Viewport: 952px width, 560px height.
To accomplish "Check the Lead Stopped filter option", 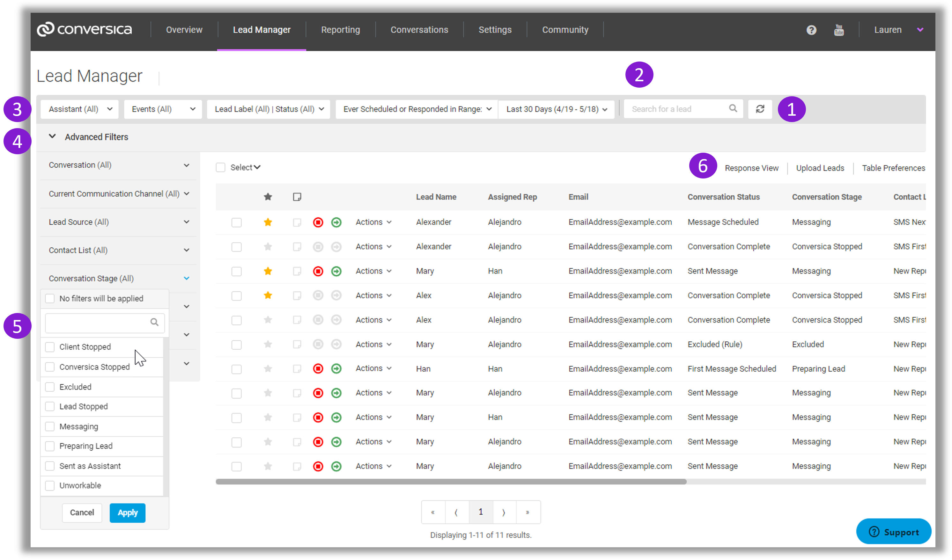I will [50, 406].
